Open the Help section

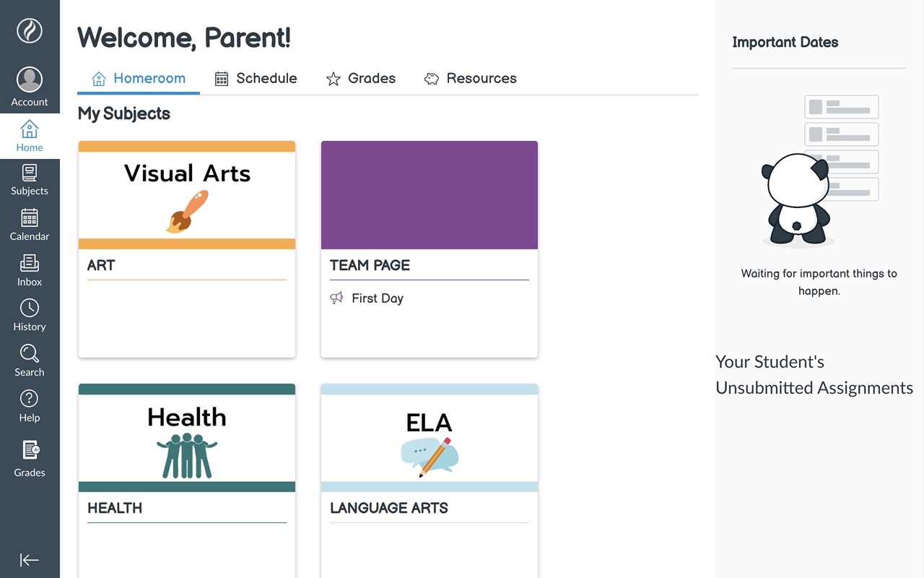[x=30, y=406]
